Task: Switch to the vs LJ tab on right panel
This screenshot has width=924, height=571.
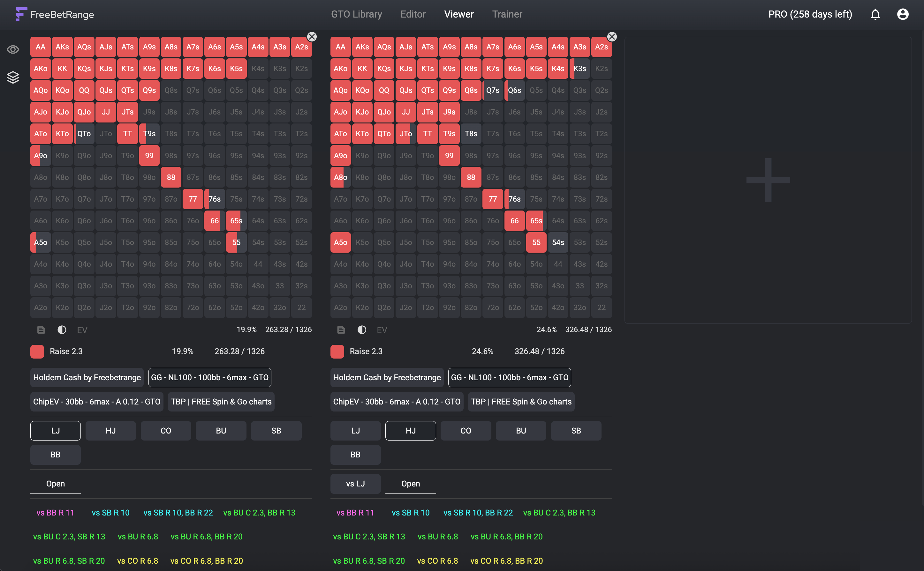Action: pos(355,483)
